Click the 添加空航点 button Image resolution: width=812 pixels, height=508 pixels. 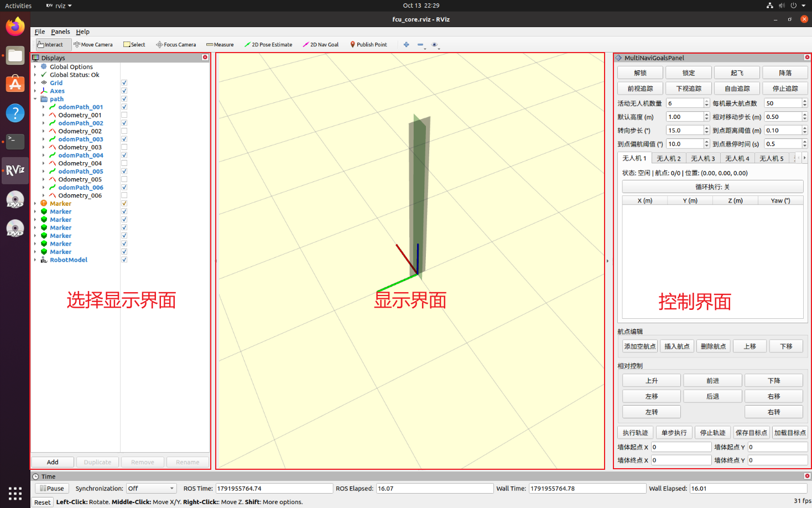pos(640,346)
